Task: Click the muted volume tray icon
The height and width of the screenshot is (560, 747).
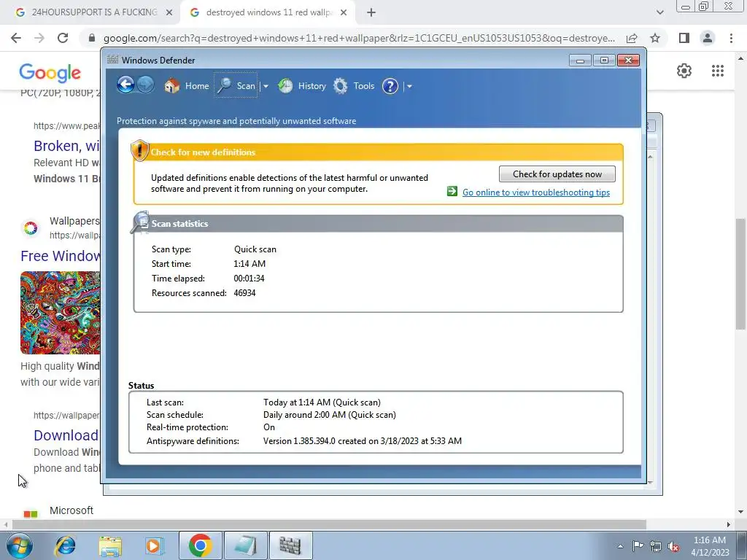Action: coord(673,546)
